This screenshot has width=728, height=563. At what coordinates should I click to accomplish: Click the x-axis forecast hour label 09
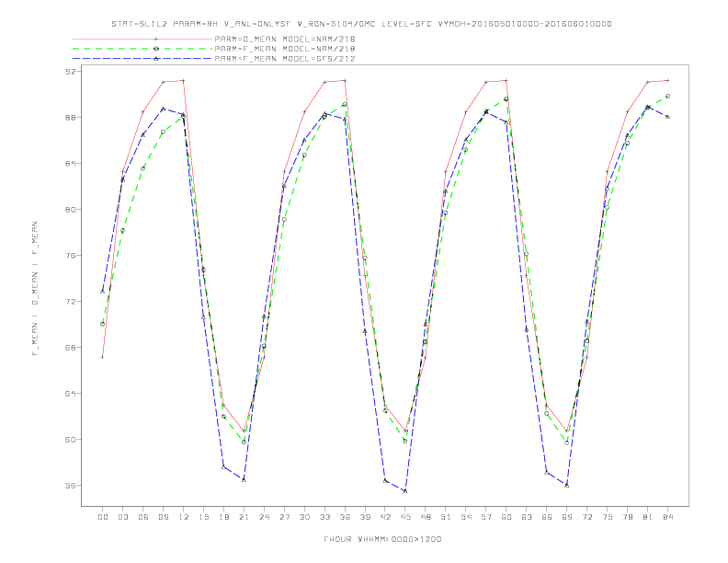164,517
